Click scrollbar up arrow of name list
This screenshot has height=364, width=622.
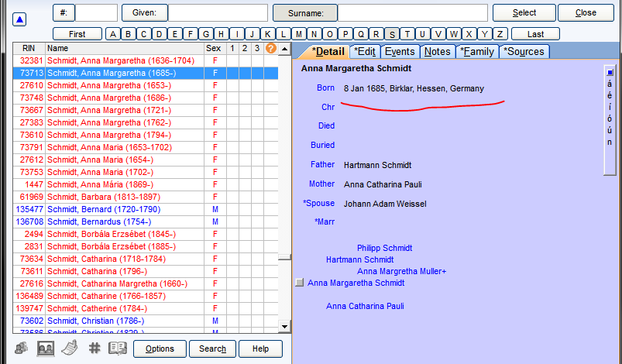[284, 49]
